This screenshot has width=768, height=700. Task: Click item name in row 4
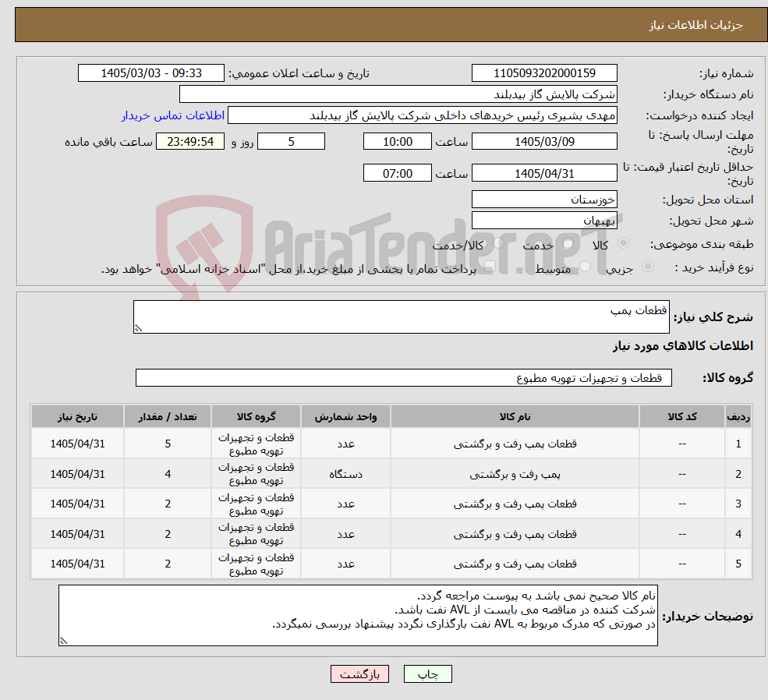(x=515, y=534)
